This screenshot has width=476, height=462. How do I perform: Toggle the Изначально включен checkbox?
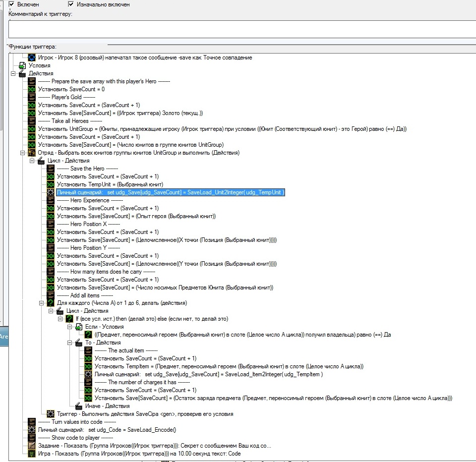pos(71,4)
